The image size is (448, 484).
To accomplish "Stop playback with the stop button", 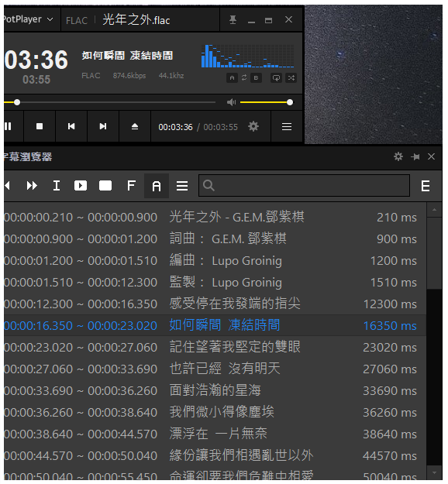I will [40, 126].
